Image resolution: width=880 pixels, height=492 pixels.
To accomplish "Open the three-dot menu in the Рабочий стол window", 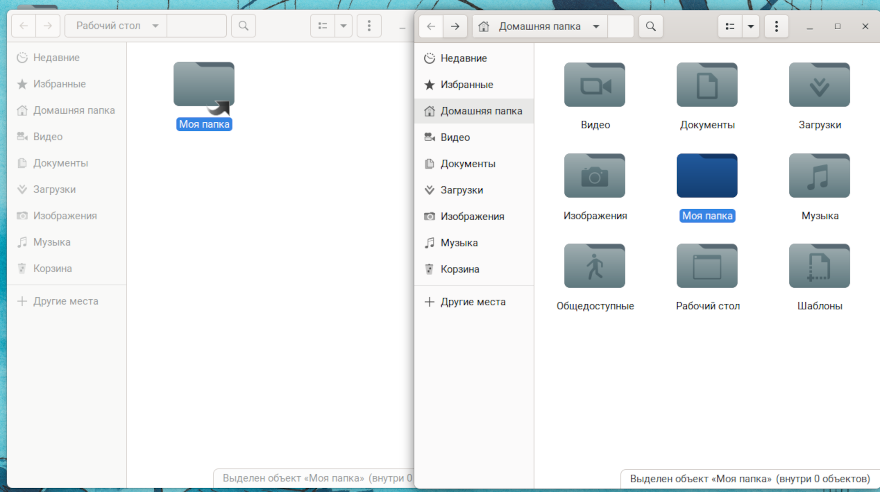I will pyautogui.click(x=370, y=27).
